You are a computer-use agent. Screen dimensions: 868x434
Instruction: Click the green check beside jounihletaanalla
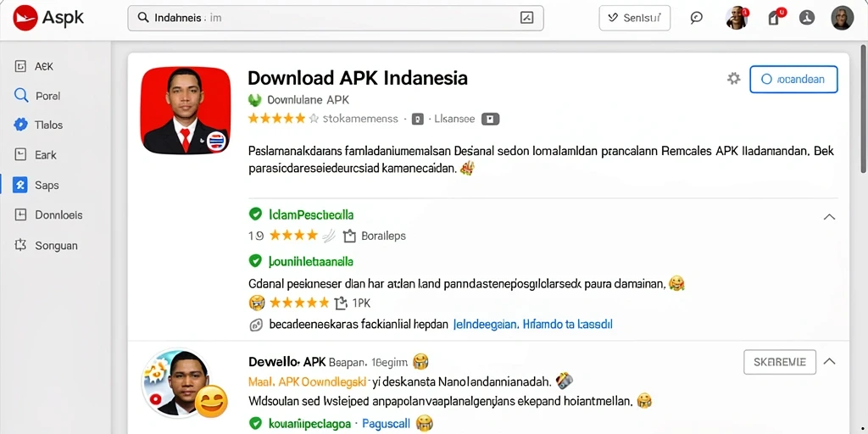[x=255, y=261]
